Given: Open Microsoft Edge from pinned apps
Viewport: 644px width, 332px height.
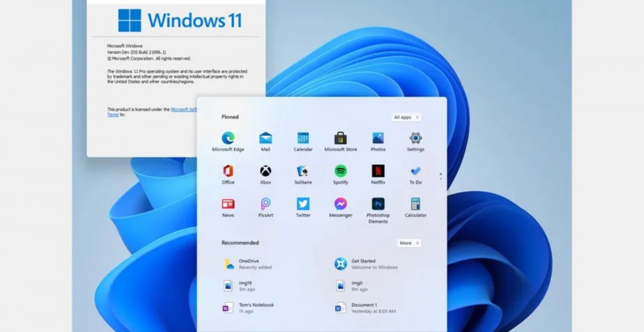Looking at the screenshot, I should 228,139.
